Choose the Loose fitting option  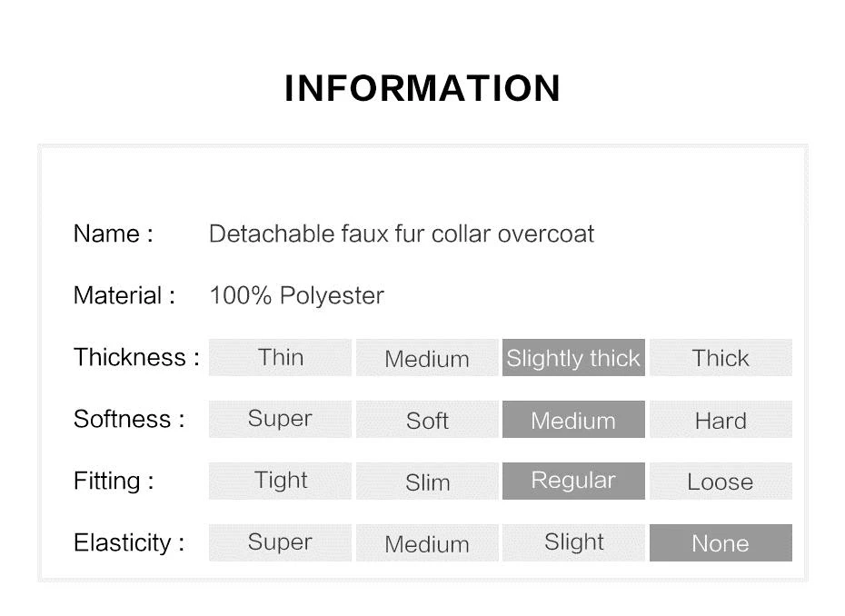coord(721,481)
